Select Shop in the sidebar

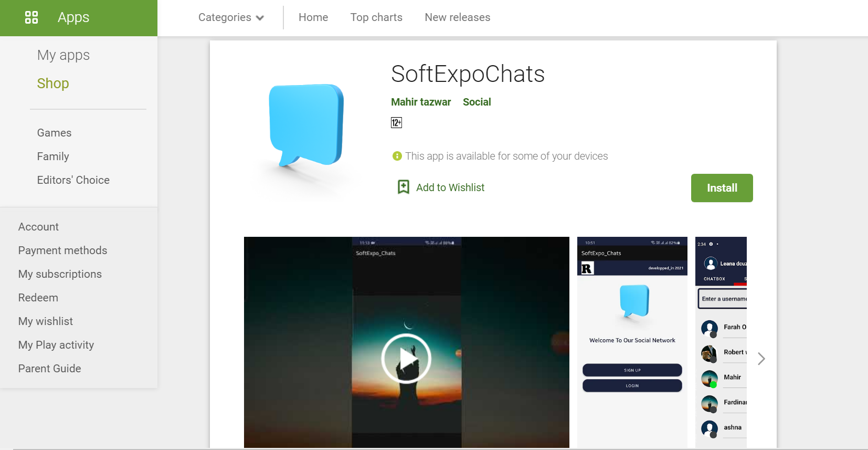pos(53,83)
